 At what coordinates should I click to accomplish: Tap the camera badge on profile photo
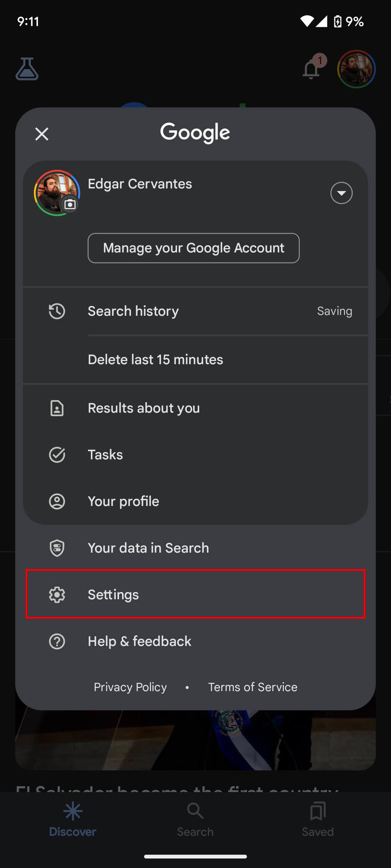[70, 204]
